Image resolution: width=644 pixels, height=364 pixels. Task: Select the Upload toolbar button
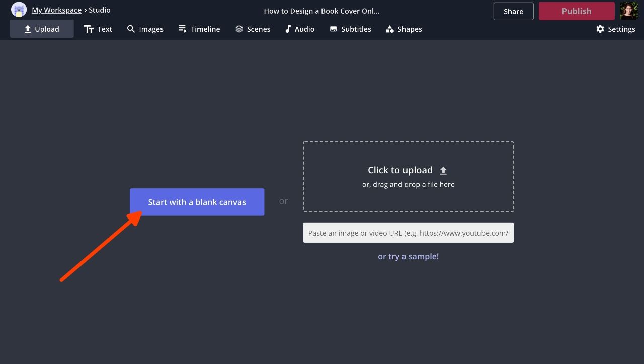tap(42, 29)
